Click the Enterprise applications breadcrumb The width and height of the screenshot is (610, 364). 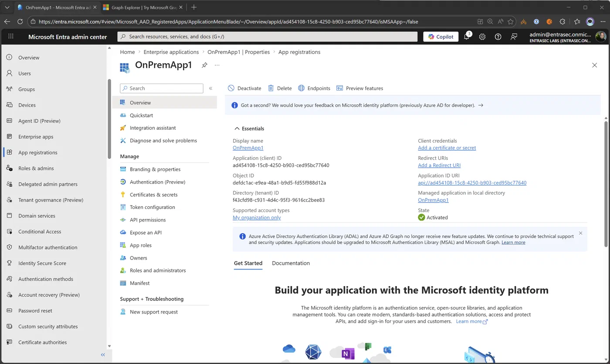tap(171, 52)
